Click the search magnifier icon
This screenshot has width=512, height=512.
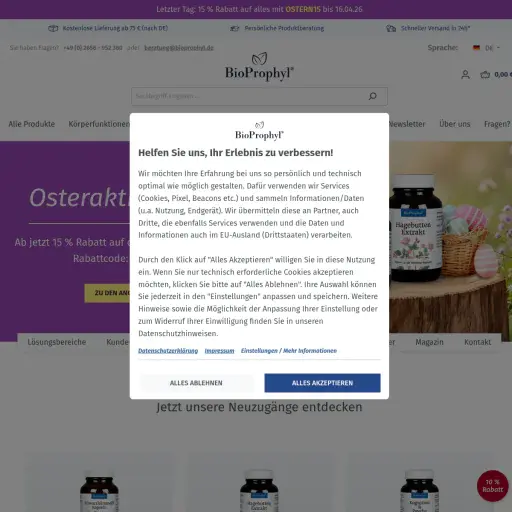pyautogui.click(x=372, y=96)
